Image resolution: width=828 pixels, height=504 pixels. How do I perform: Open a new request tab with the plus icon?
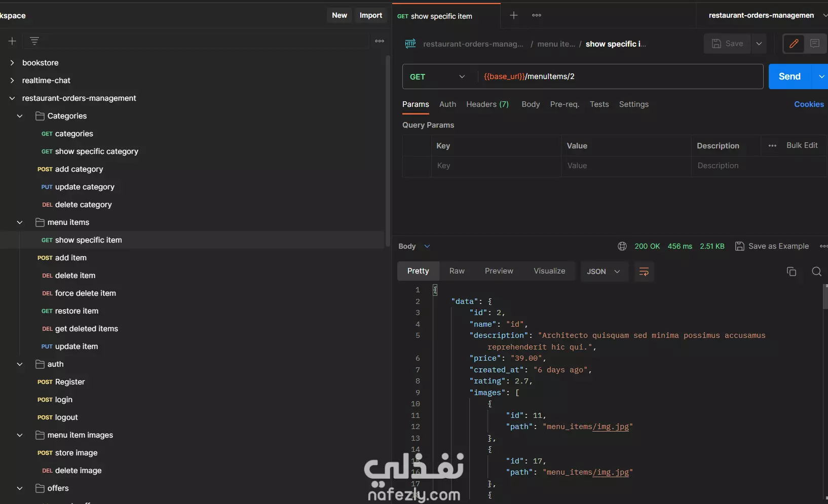click(513, 15)
